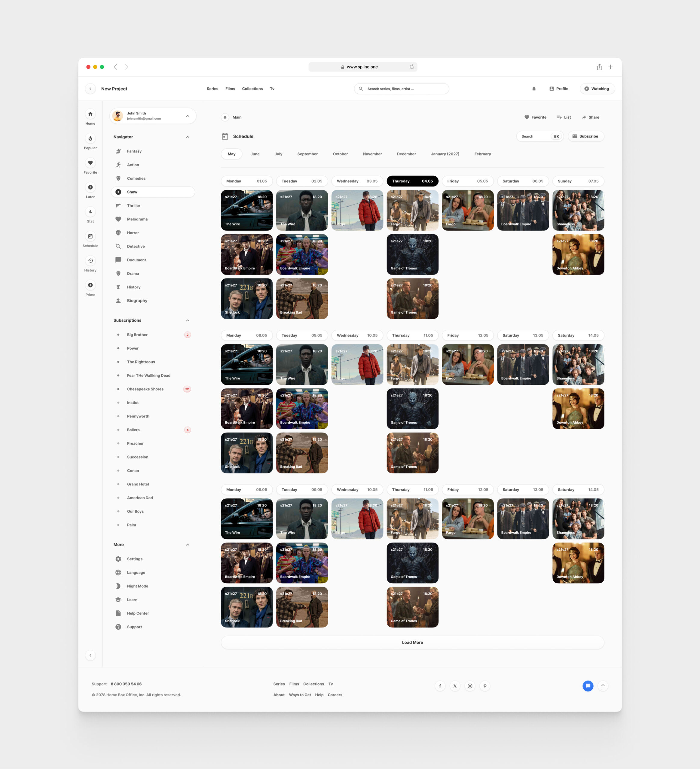Select the May month tab

click(x=231, y=154)
